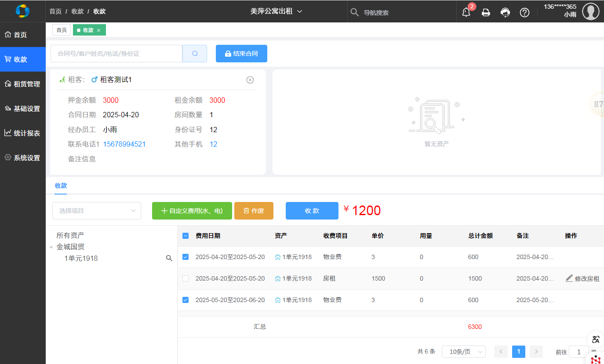This screenshot has height=364, width=604.
Task: Uncheck the first 物业费 row checkbox
Action: coord(186,257)
